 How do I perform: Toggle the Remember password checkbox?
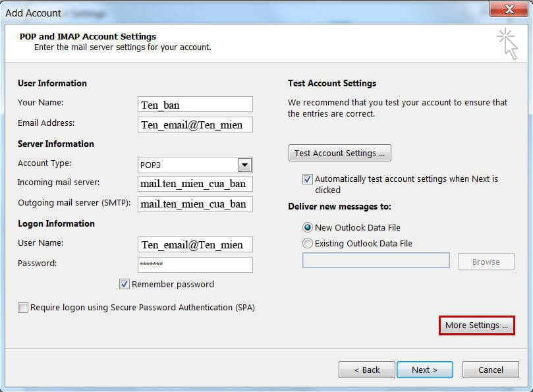tap(125, 285)
